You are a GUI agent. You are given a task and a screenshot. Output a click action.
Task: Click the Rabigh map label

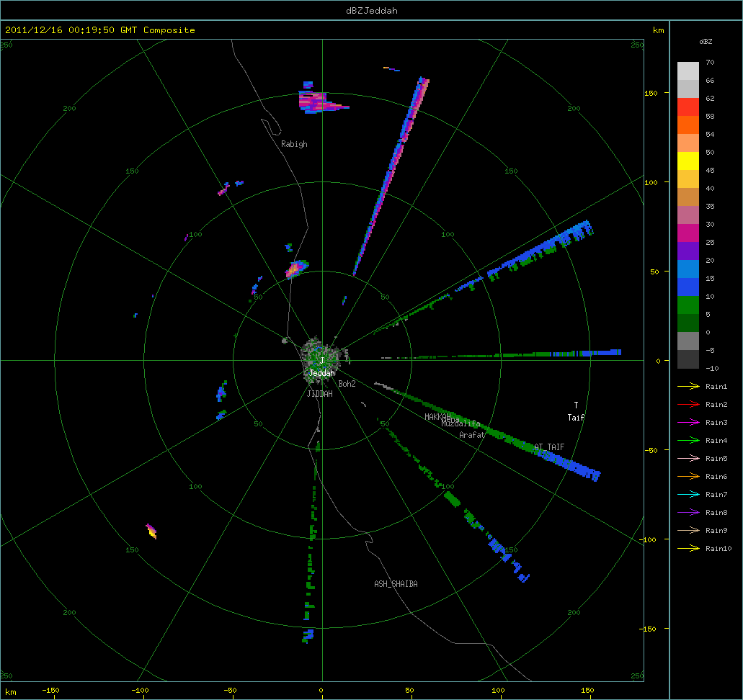pos(294,144)
